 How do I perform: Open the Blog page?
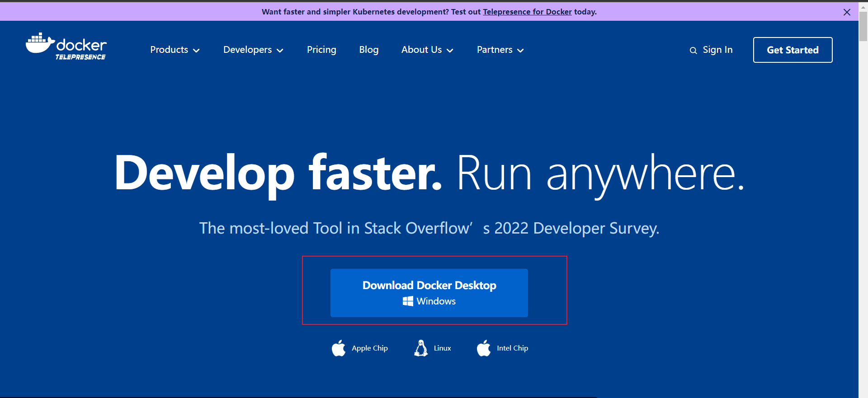pos(369,50)
